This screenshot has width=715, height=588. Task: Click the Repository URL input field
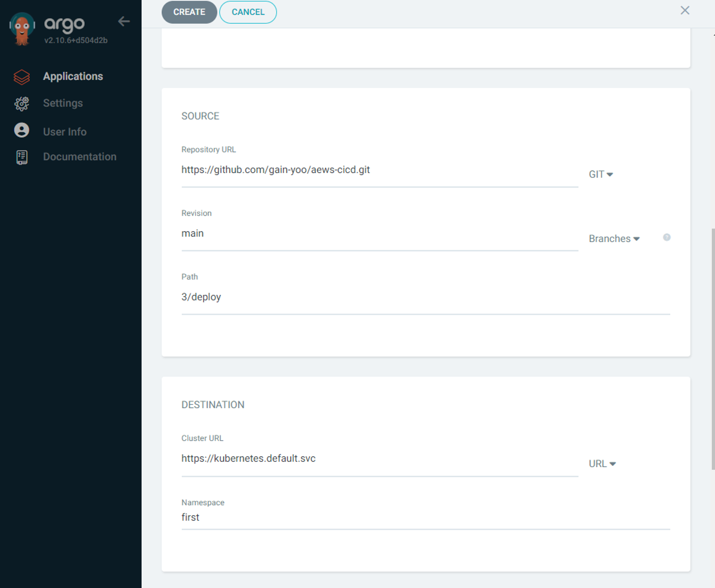(379, 170)
